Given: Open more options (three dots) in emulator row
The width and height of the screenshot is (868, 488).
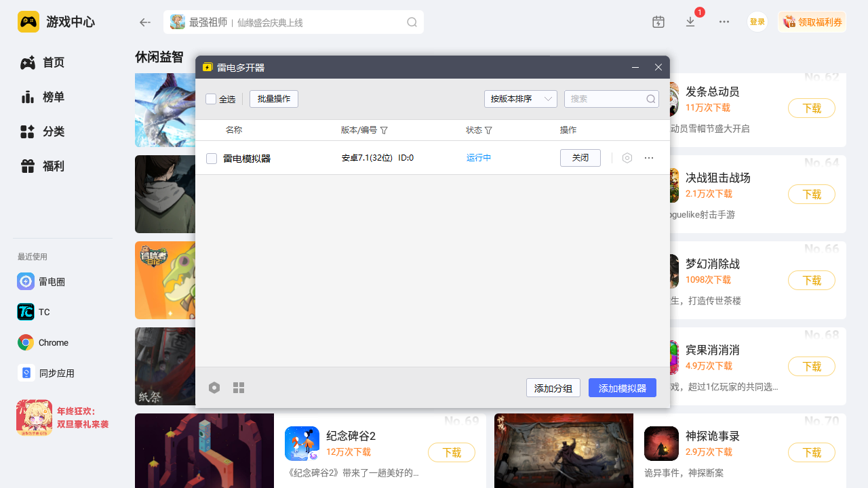Looking at the screenshot, I should click(649, 158).
